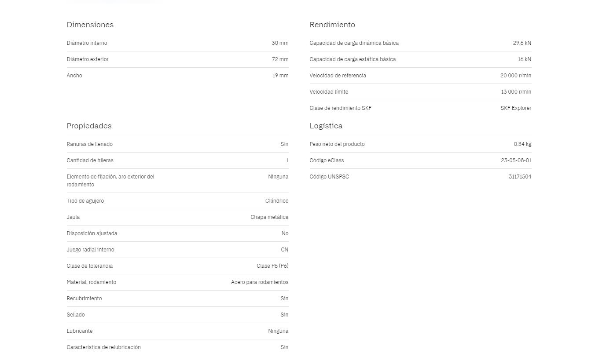Image resolution: width=595 pixels, height=364 pixels.
Task: Click the eClass code 23-05-08-01
Action: (x=516, y=160)
